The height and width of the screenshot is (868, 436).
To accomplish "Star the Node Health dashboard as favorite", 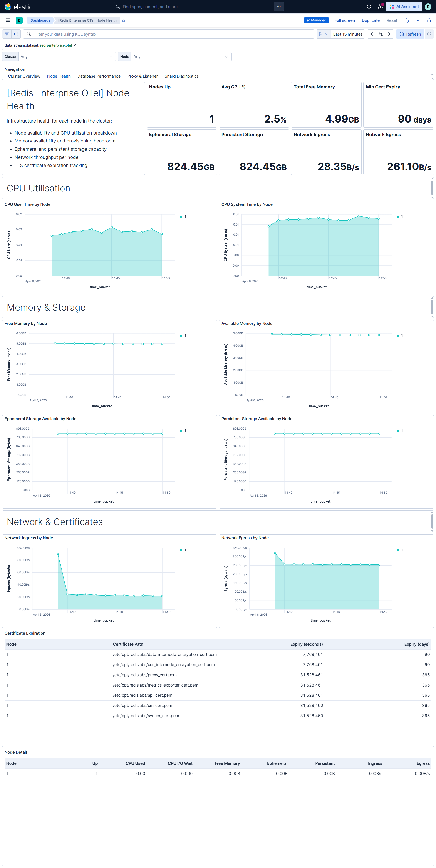I will 123,20.
